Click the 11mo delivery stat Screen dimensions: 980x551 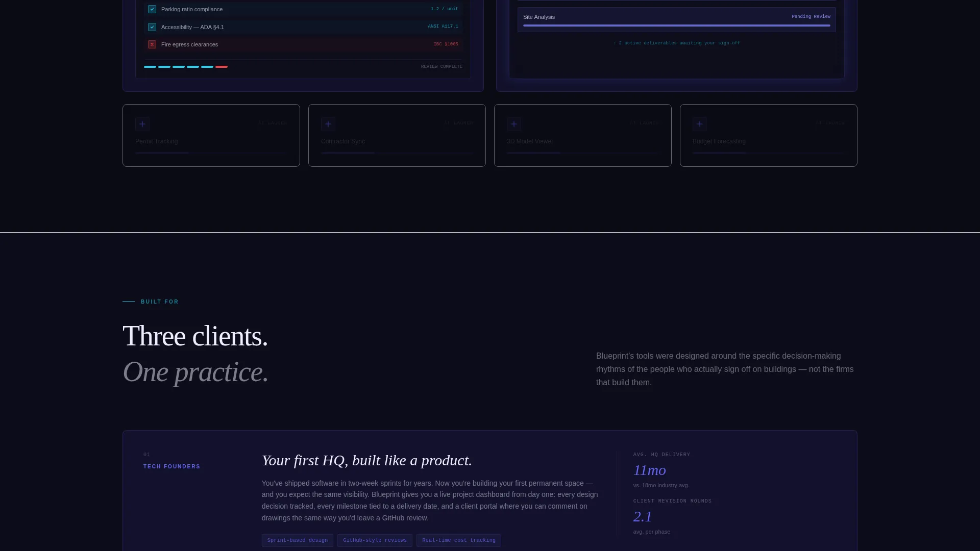(650, 470)
